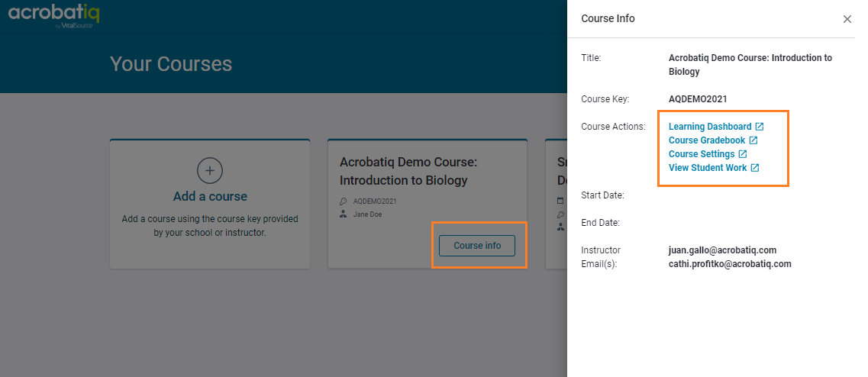Viewport: 868px width, 377px height.
Task: Open the Course Gradebook link
Action: pyautogui.click(x=707, y=140)
